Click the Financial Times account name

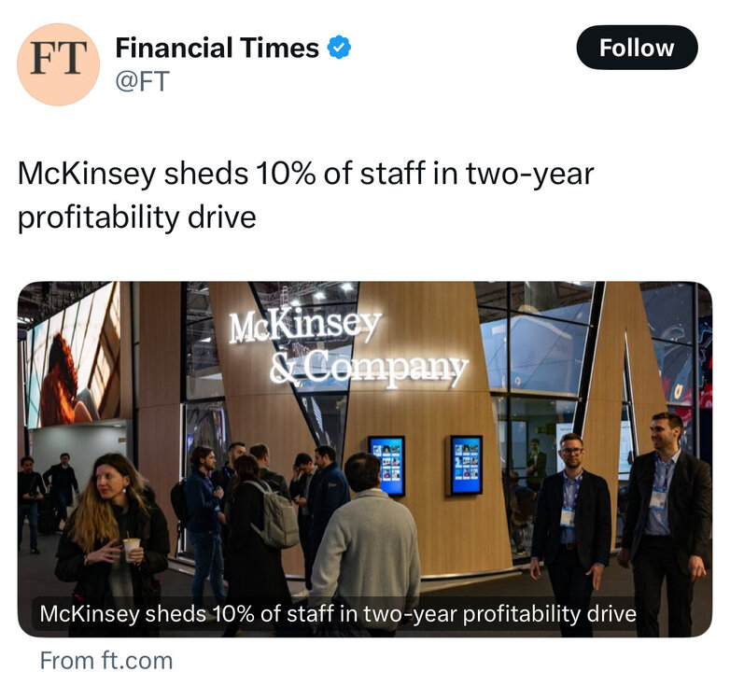pos(217,48)
